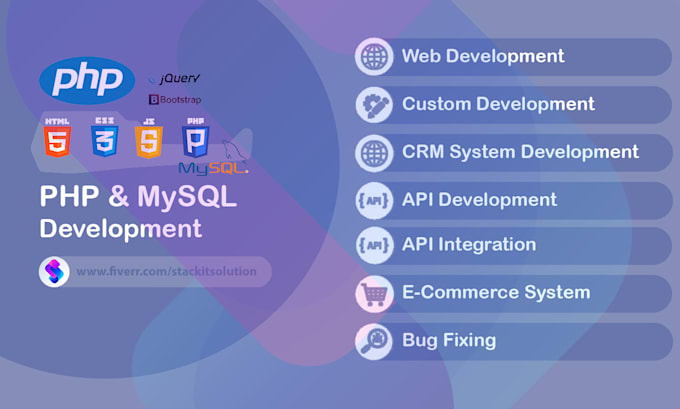The height and width of the screenshot is (409, 680).
Task: Click the MySQL dolphin logo
Action: click(x=213, y=159)
